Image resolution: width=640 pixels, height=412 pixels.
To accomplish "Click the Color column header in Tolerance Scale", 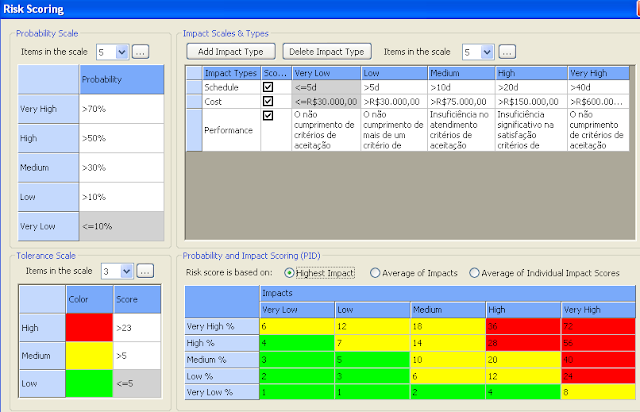I will click(x=89, y=299).
